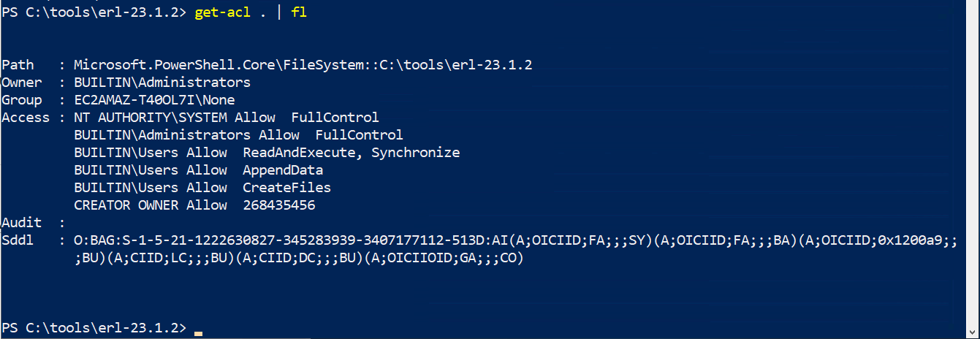Click the Owner label in the output
980x339 pixels.
point(22,83)
